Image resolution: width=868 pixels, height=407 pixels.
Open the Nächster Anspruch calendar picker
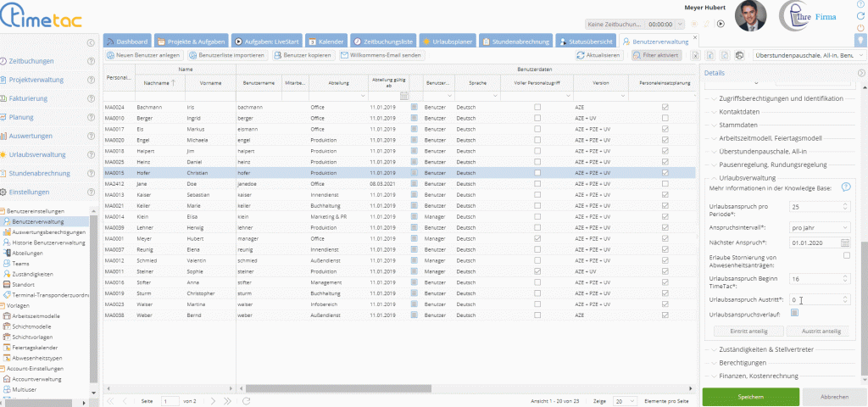[846, 243]
